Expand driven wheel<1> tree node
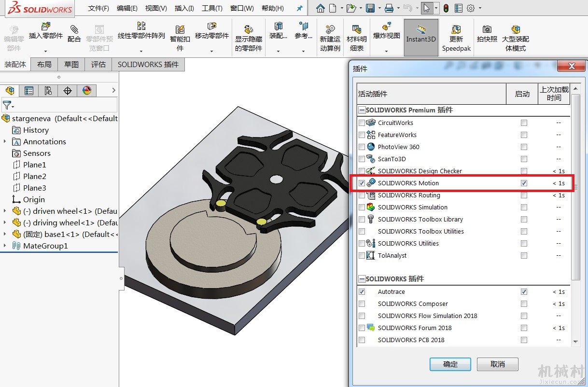This screenshot has height=387, width=588. [5, 211]
